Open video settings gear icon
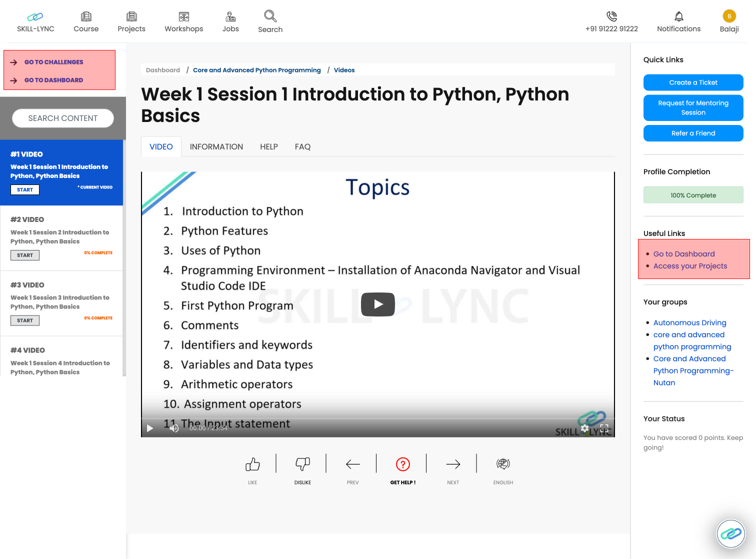This screenshot has height=559, width=756. click(584, 428)
